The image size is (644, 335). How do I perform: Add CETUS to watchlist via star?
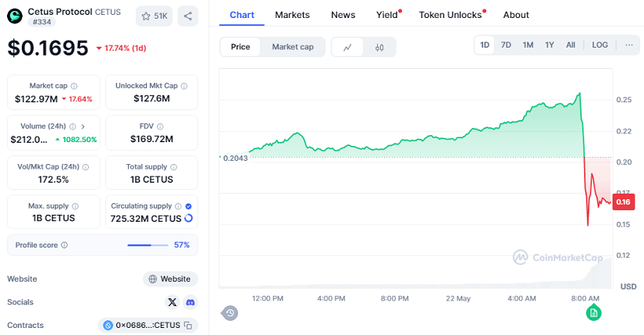[154, 16]
